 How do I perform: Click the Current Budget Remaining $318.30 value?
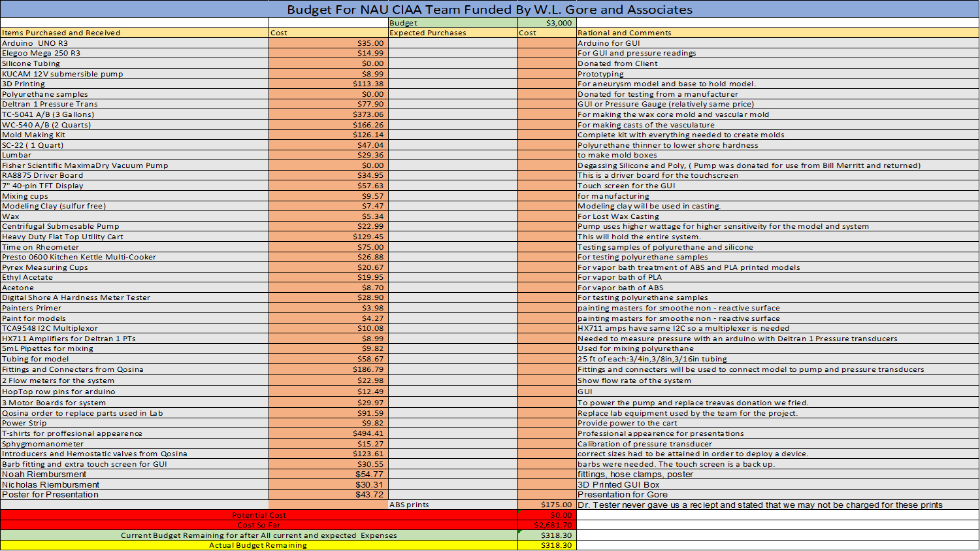point(547,535)
